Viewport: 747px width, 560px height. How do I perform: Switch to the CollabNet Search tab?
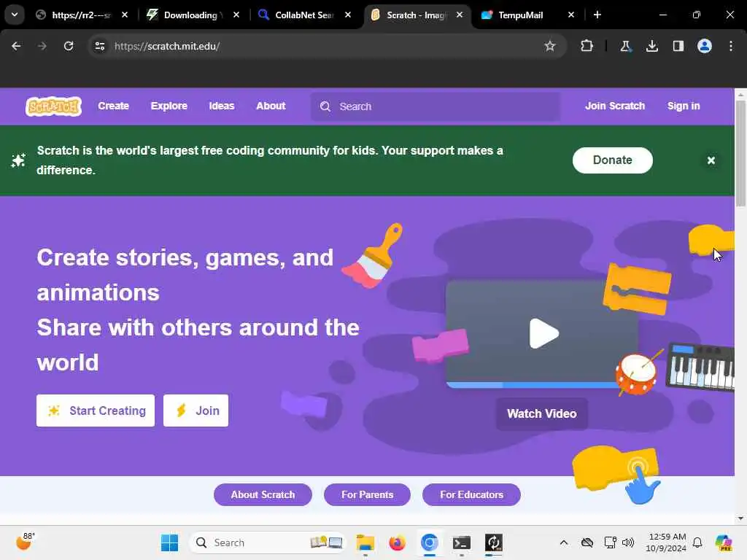pos(302,15)
